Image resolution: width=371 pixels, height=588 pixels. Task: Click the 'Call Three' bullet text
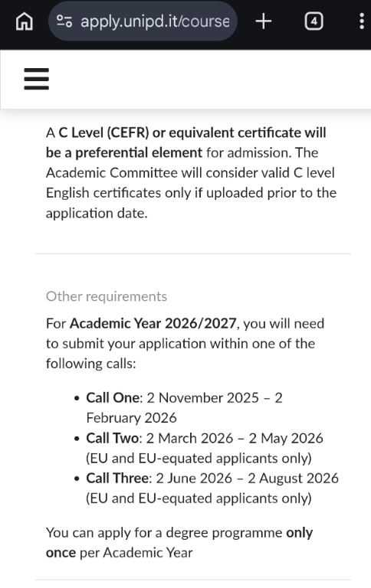tap(117, 478)
